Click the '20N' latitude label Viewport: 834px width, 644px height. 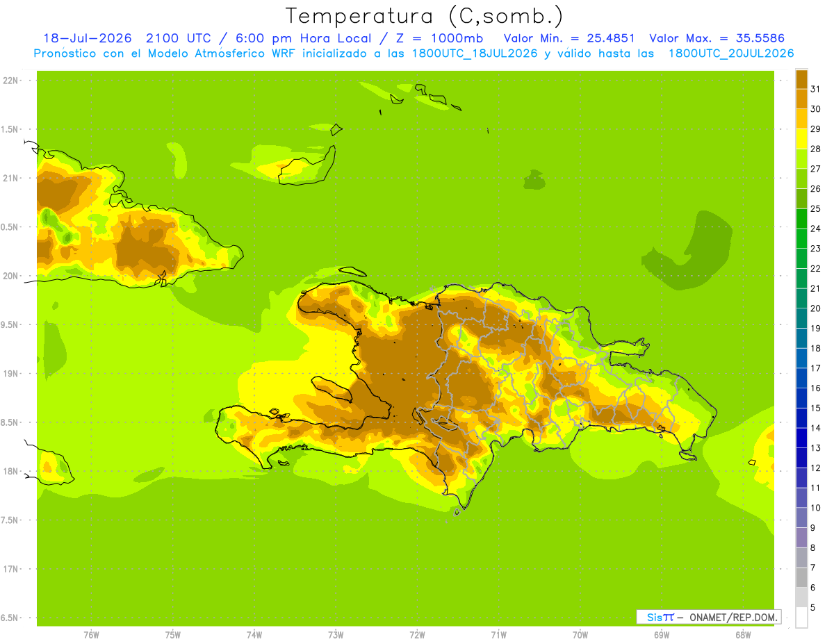pos(10,276)
